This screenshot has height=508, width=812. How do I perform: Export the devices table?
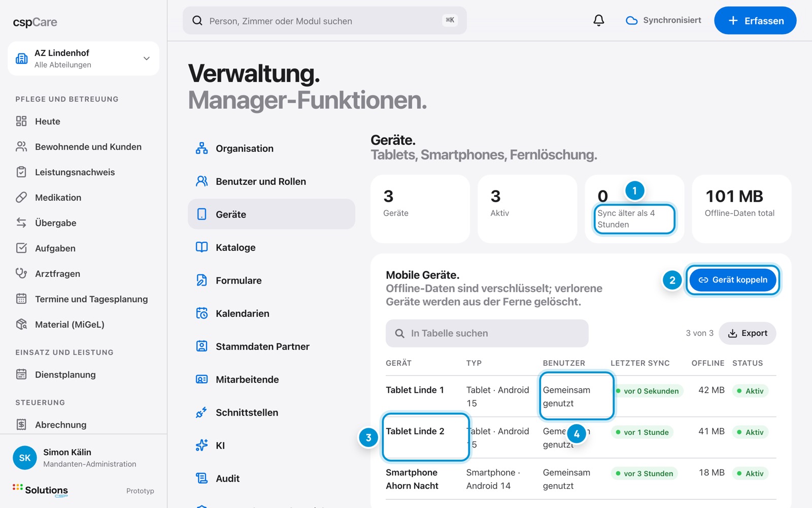click(x=748, y=333)
